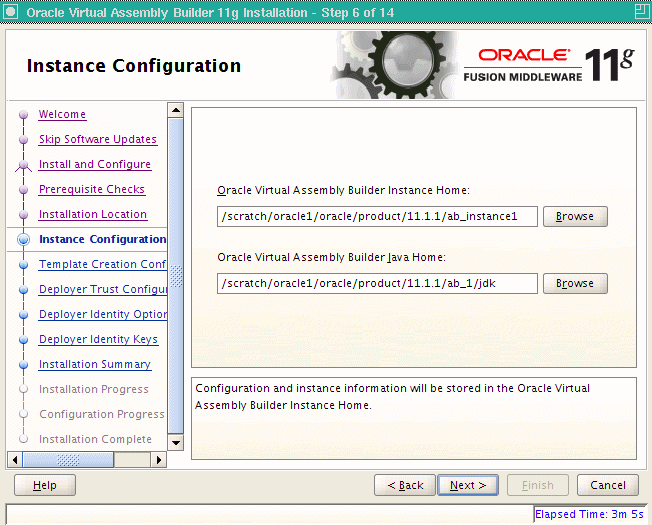Image resolution: width=652 pixels, height=525 pixels.
Task: Click the Deployer Trust Configuration bullet icon
Action: (24, 290)
